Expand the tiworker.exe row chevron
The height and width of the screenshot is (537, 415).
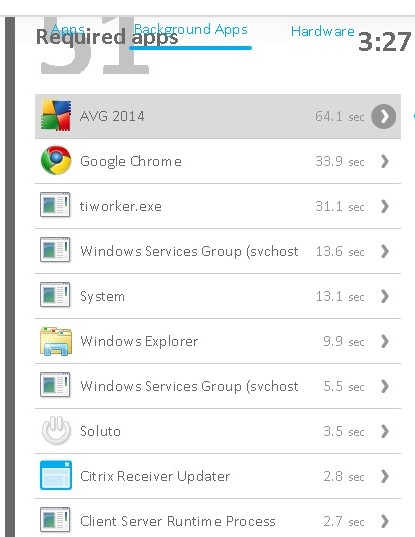click(385, 206)
